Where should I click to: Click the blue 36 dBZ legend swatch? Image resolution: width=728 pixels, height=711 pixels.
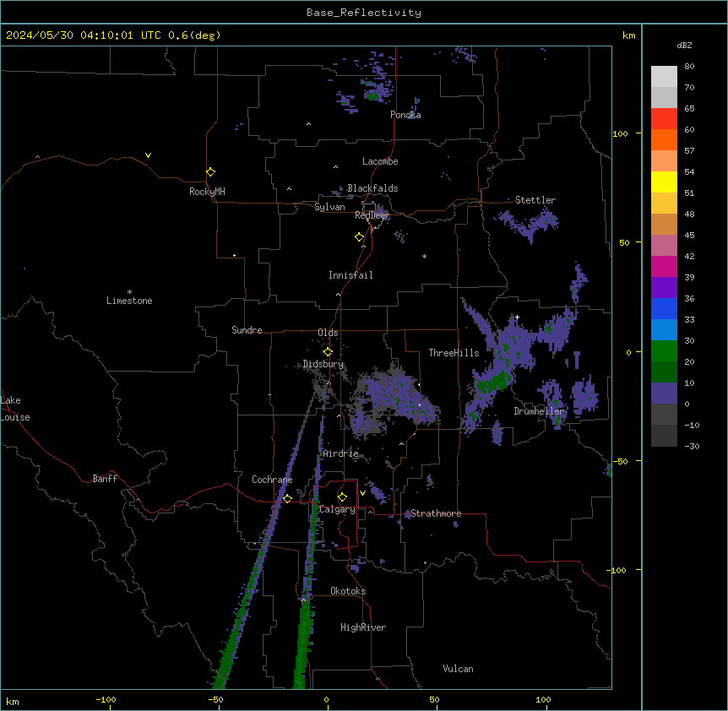pos(664,308)
